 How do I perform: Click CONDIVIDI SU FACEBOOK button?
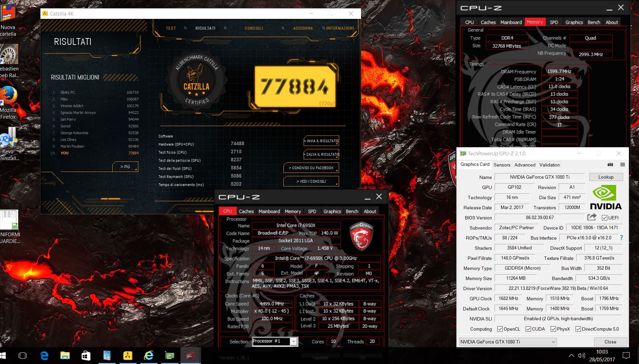(311, 168)
